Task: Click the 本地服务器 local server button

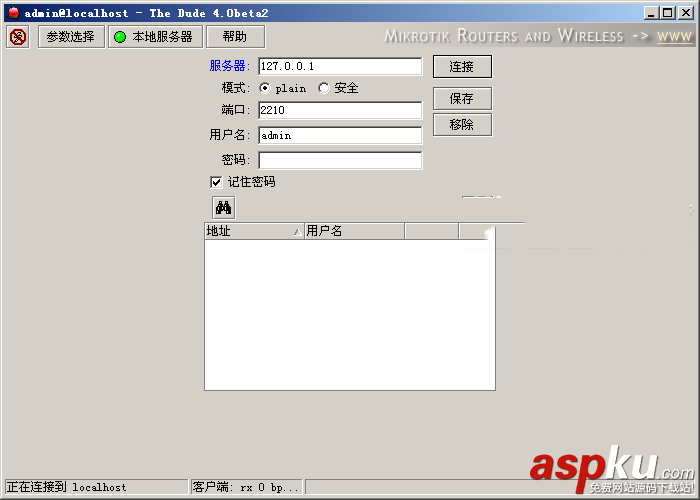Action: pos(155,37)
